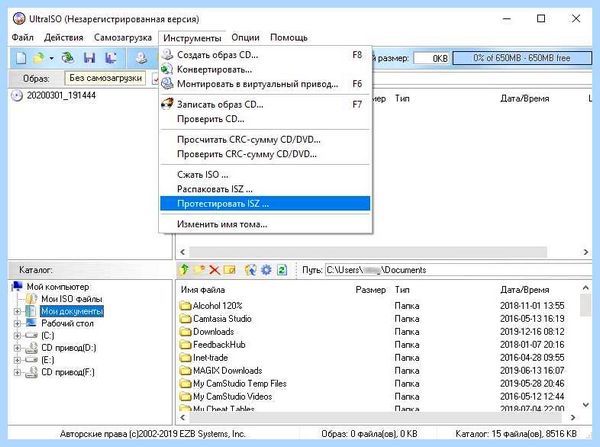Image resolution: width=600 pixels, height=447 pixels.
Task: Open the Самозагрузка menu
Action: 123,38
